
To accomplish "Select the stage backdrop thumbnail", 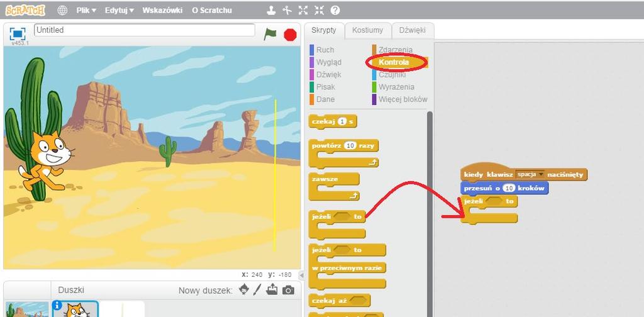I will pyautogui.click(x=27, y=309).
